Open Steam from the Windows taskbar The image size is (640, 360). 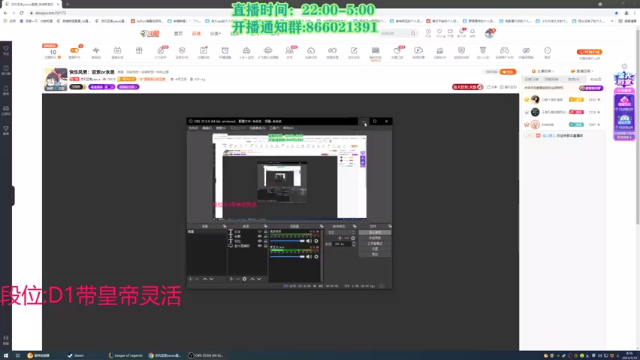(76, 356)
